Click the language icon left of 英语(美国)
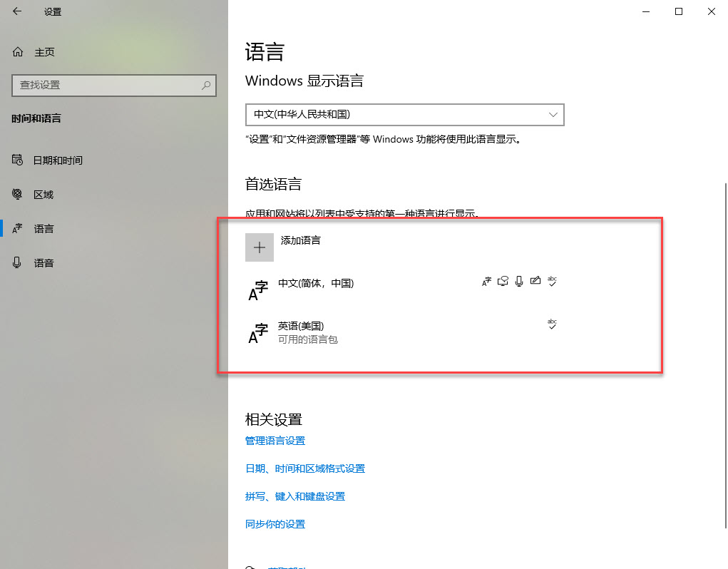 (258, 334)
